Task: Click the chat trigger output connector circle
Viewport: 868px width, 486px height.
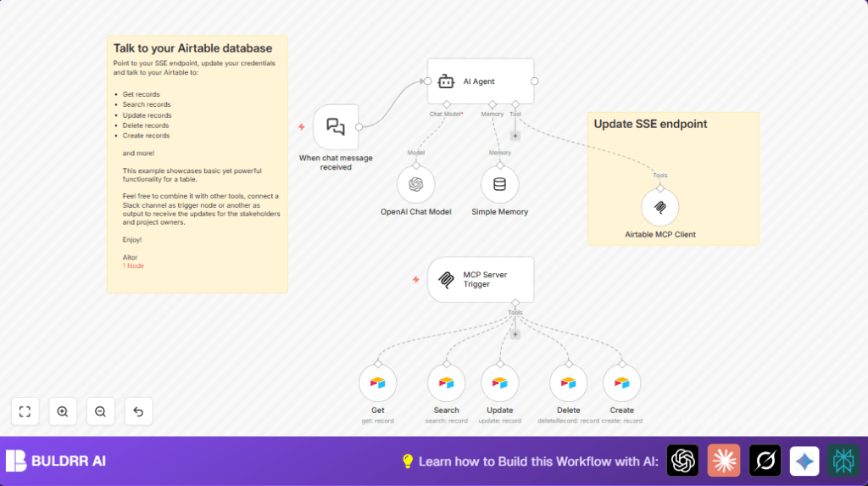Action: click(x=359, y=127)
